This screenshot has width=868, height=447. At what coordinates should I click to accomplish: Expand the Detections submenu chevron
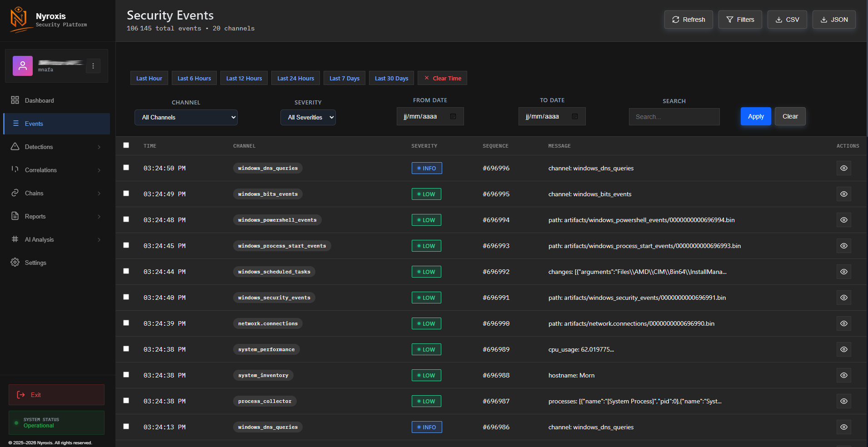(x=99, y=147)
